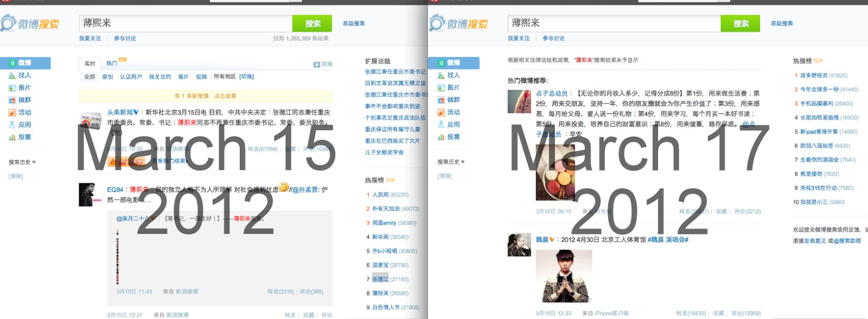This screenshot has height=319, width=868.
Task: Click 我要关注 in March 17 page
Action: [519, 39]
